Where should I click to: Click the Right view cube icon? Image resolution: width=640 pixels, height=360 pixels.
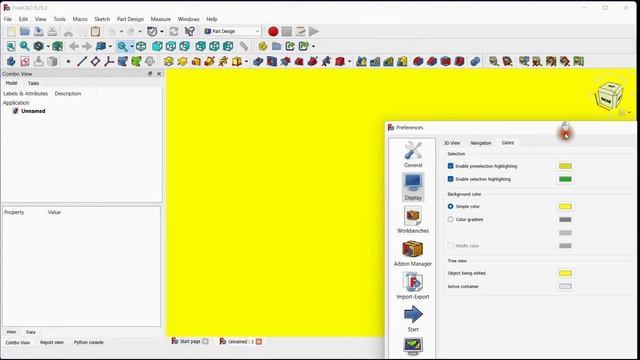point(184,46)
